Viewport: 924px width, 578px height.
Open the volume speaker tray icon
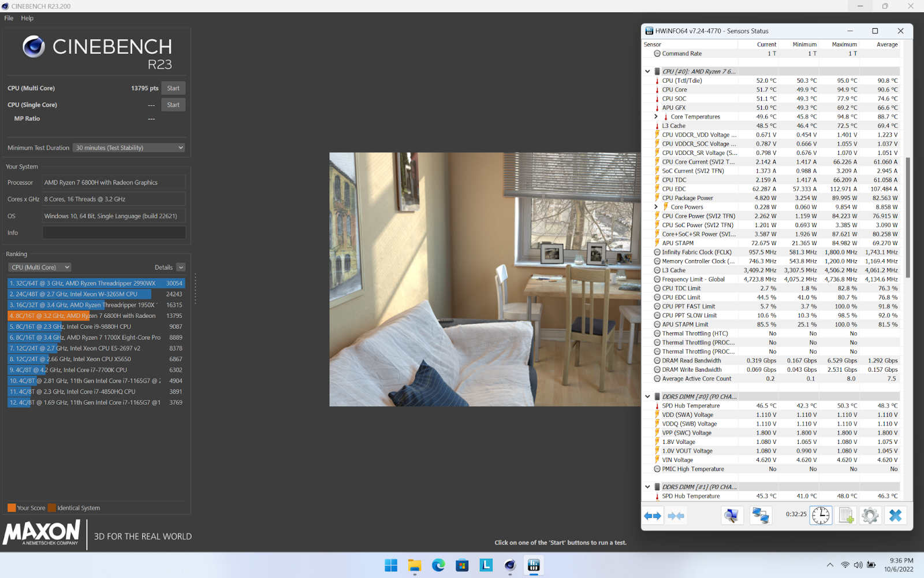[858, 565]
